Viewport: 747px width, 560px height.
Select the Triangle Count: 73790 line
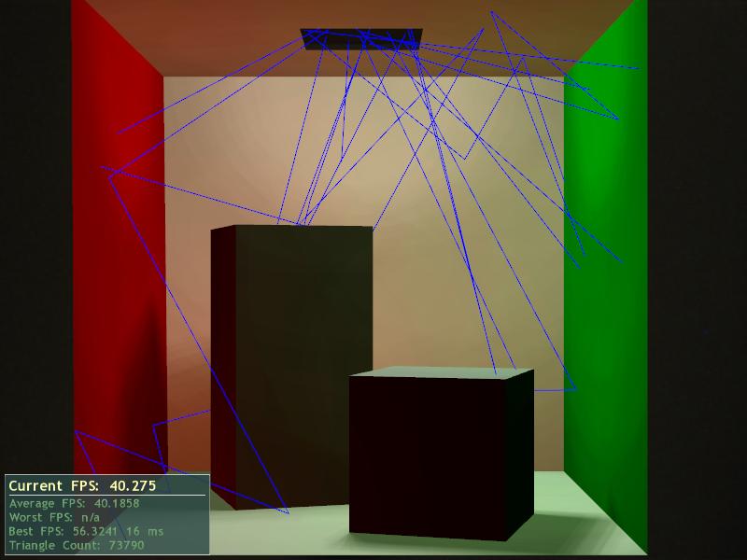77,545
